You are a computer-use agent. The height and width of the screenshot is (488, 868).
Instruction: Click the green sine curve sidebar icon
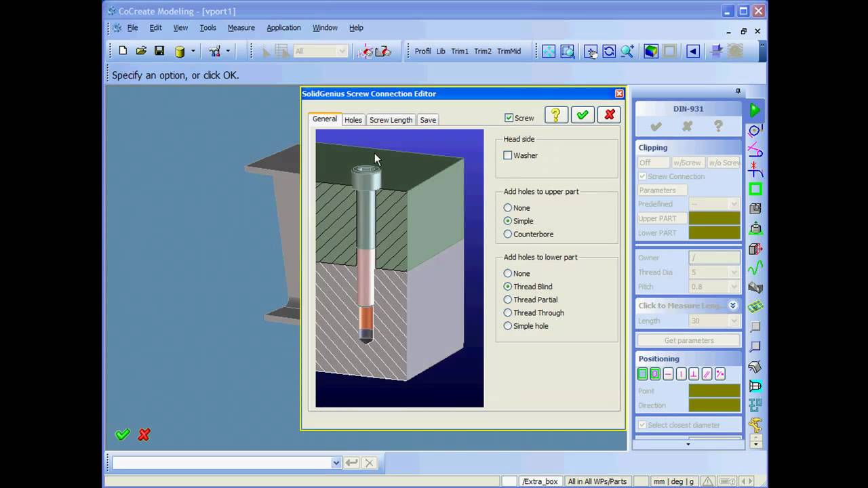pyautogui.click(x=755, y=268)
